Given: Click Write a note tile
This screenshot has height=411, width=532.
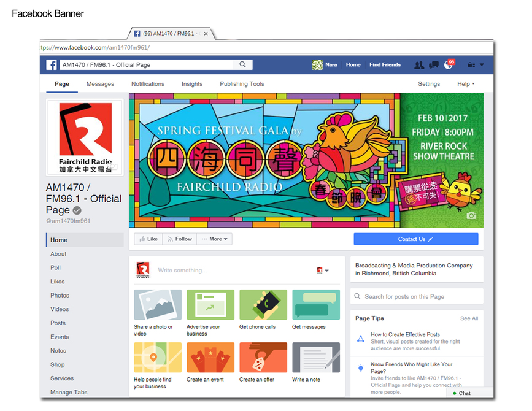Looking at the screenshot, I should pos(316,362).
